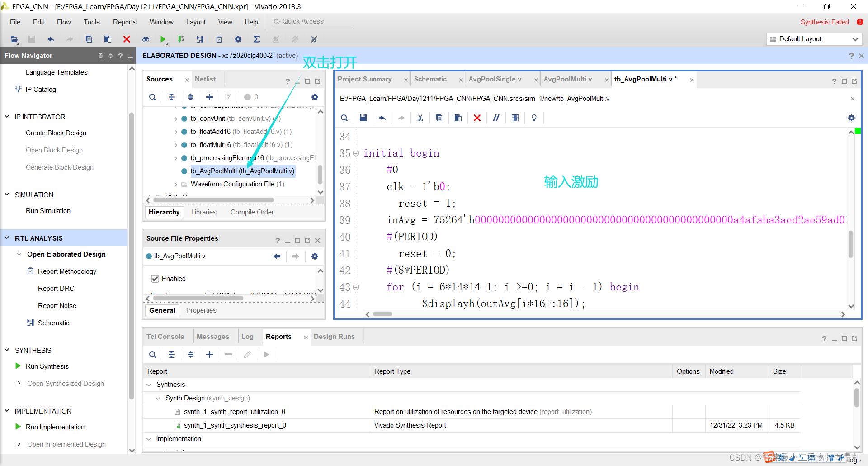868x466 pixels.
Task: Switch to Compile Order tab
Action: pos(252,212)
